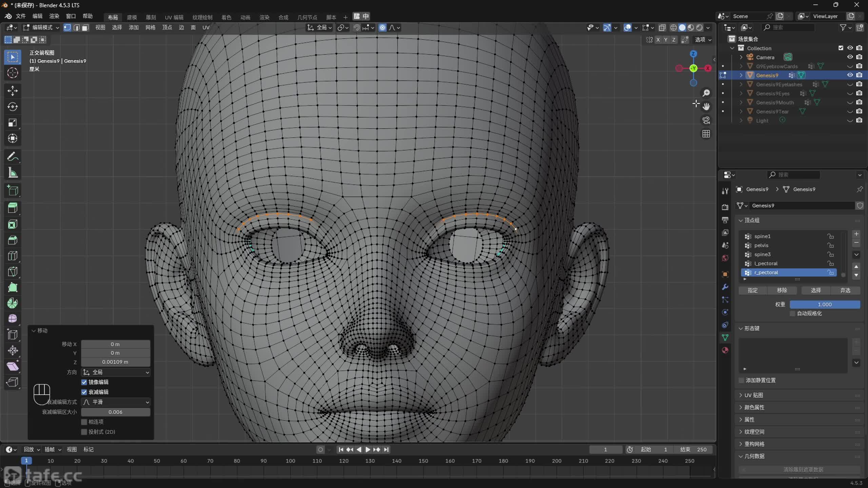
Task: Adjust the 权重 weight slider
Action: (824, 304)
